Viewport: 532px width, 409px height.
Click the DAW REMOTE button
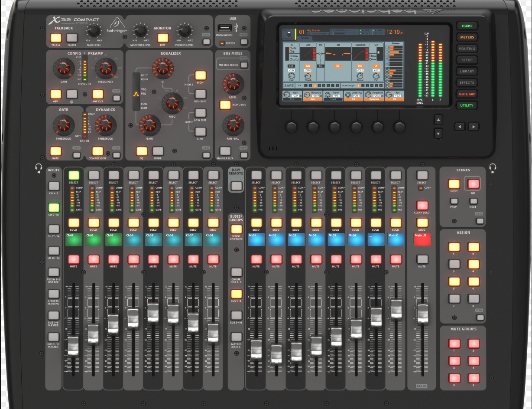coord(236,186)
